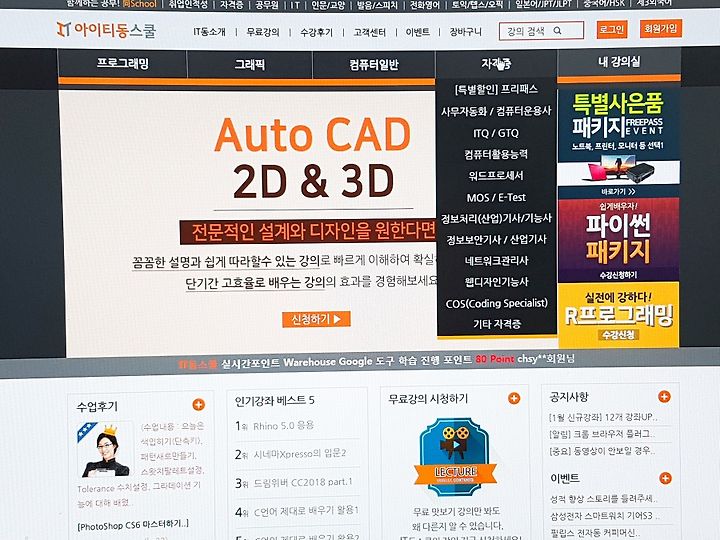Open the 이벤트 orange plus icon
This screenshot has height=540, width=720.
pyautogui.click(x=665, y=478)
